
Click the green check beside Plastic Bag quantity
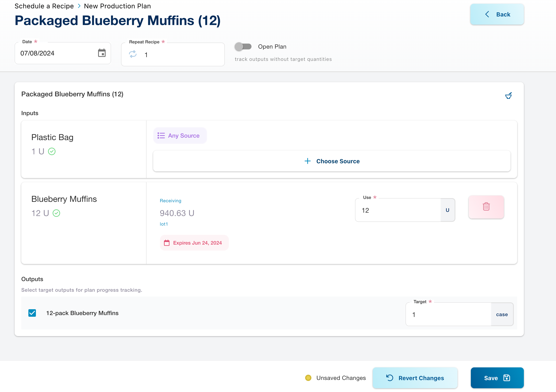[x=52, y=151]
